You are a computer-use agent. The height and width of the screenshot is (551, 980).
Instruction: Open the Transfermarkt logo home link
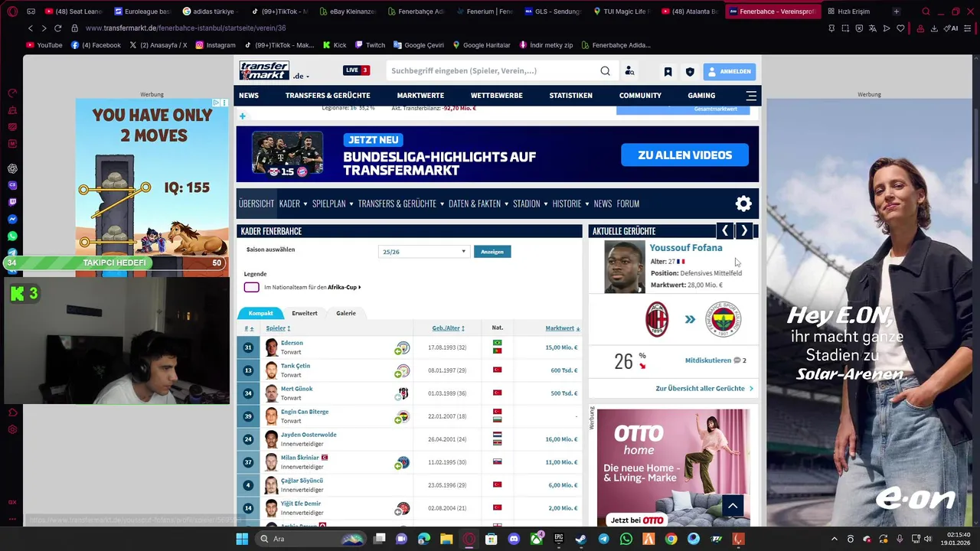(264, 70)
